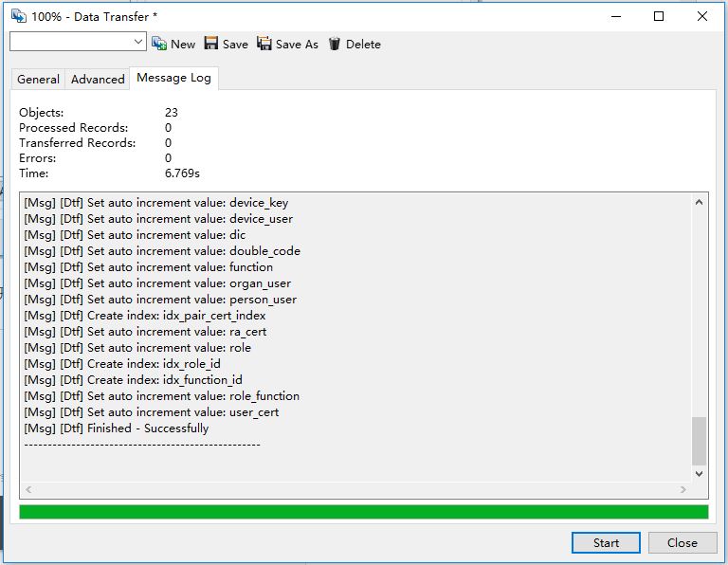Select log line for person_user auto increment
The height and width of the screenshot is (565, 728).
[x=160, y=300]
